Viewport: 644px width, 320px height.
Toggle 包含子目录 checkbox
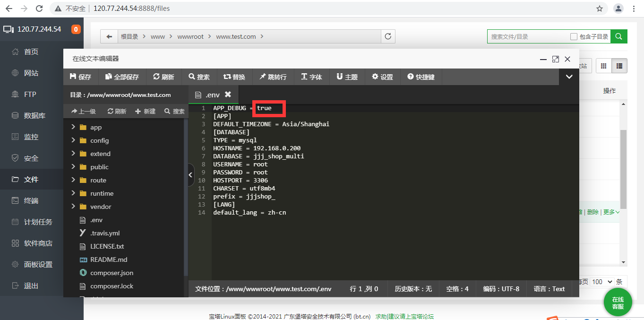(574, 36)
